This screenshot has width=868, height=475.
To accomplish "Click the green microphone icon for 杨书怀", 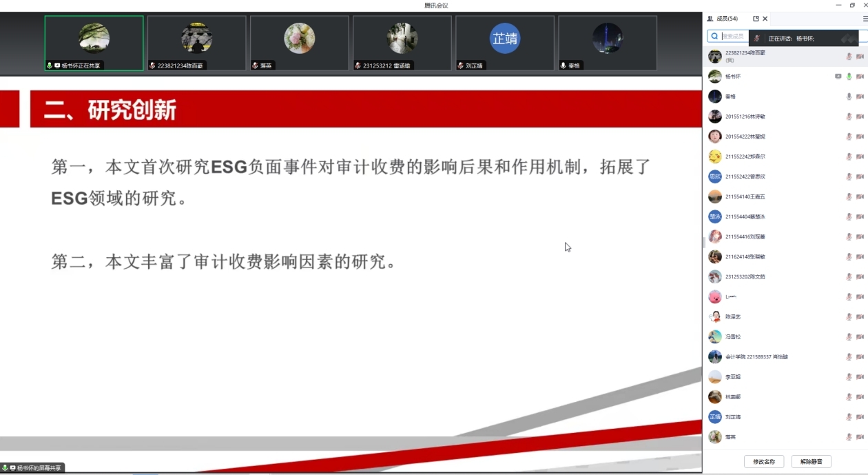I will (849, 77).
